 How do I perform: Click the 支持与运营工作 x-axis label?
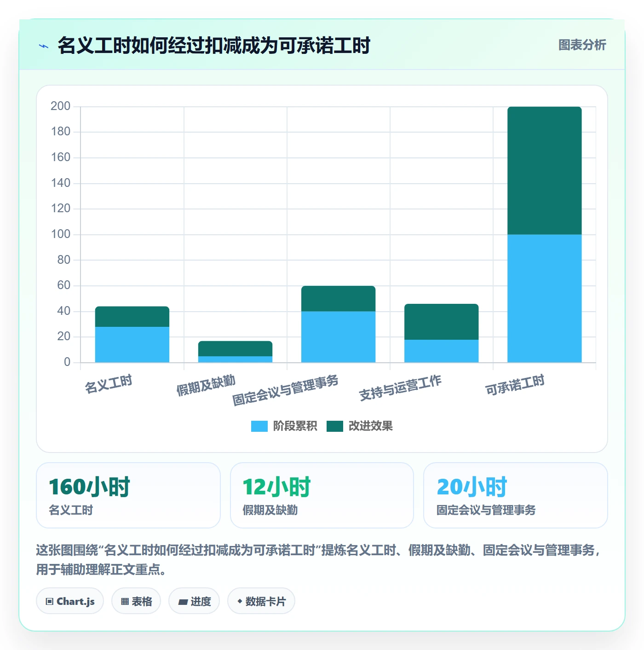(400, 388)
